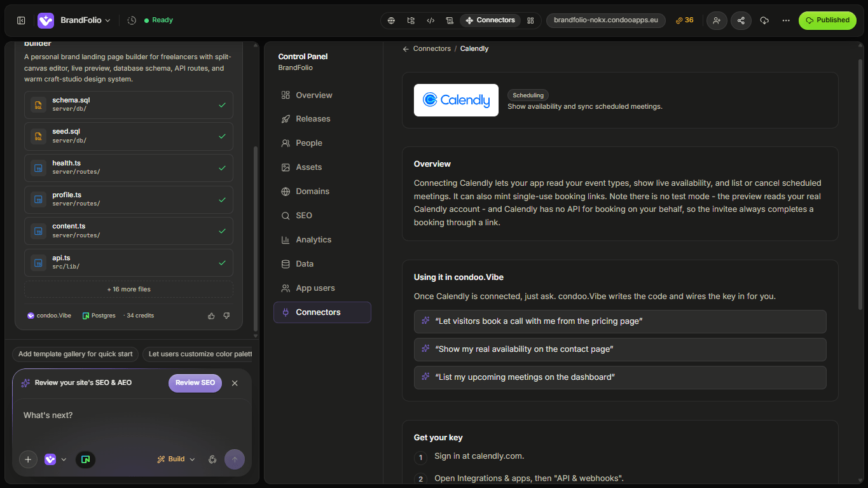Click the Review SEO button
The image size is (868, 488).
195,383
